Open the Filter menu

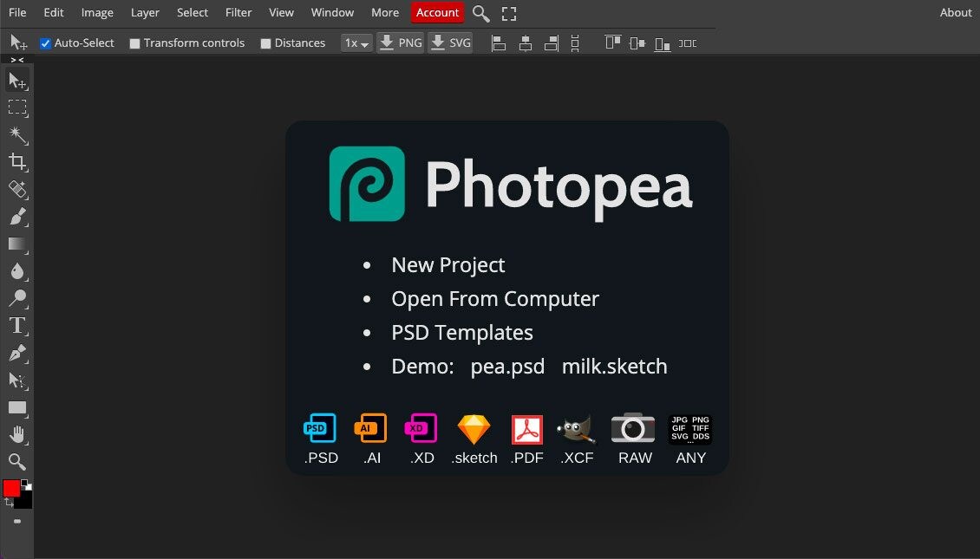238,12
